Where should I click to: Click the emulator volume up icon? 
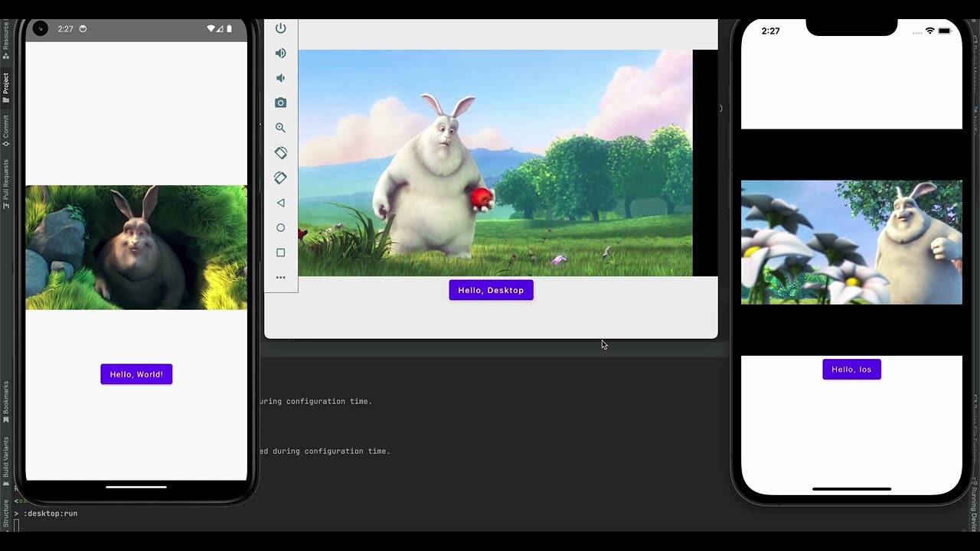tap(280, 54)
